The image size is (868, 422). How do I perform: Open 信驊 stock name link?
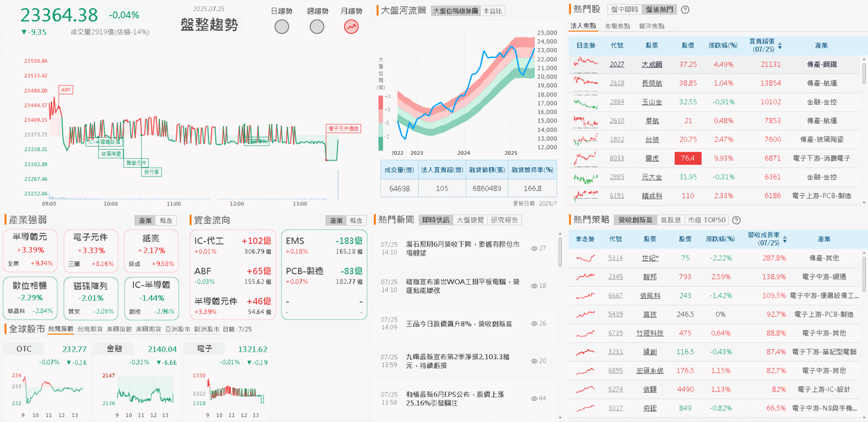[650, 389]
